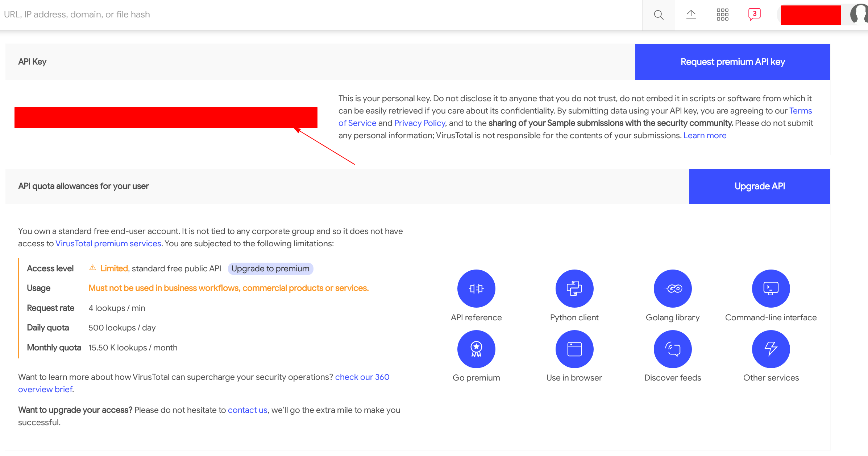Click the orange Must not be used usage warning
868x456 pixels.
228,288
